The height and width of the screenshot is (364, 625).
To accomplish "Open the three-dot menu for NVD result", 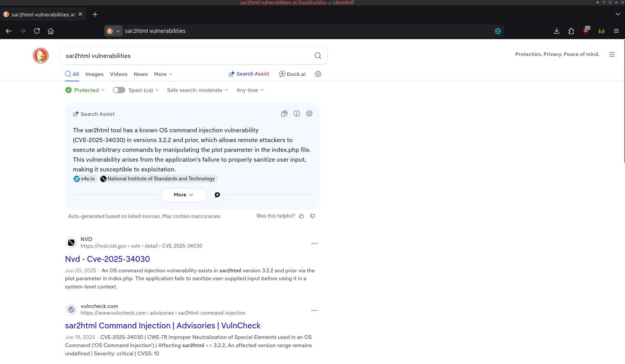I will tap(314, 243).
